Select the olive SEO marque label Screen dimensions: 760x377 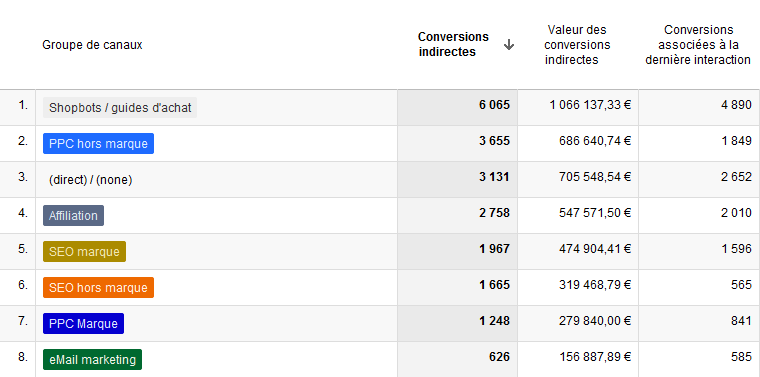click(84, 251)
